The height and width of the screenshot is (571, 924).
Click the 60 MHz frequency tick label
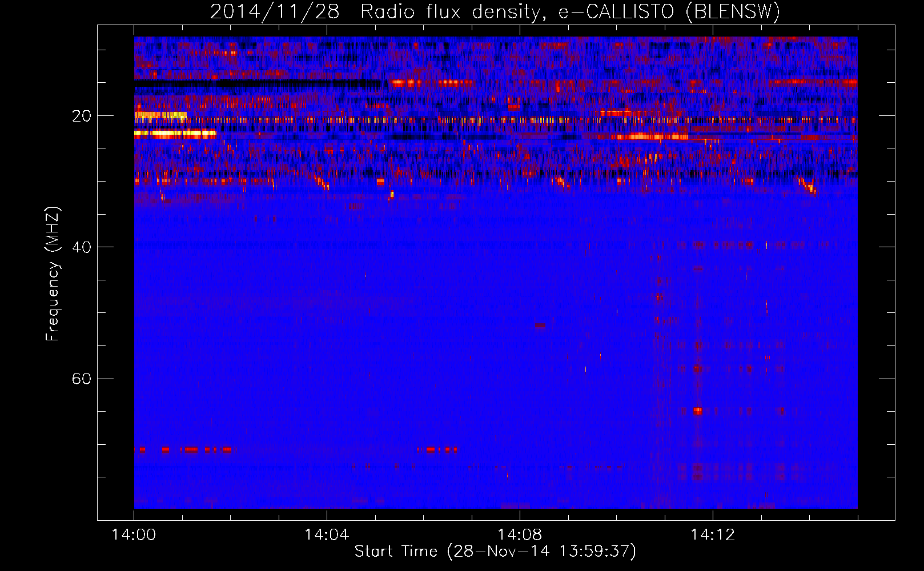click(82, 379)
